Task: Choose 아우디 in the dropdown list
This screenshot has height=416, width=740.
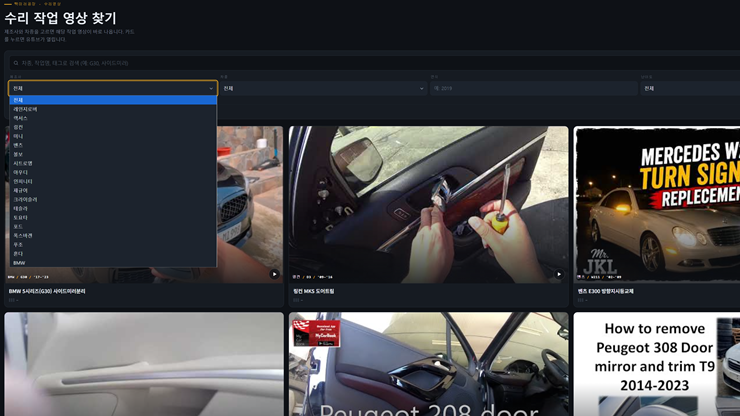Action: tap(113, 172)
